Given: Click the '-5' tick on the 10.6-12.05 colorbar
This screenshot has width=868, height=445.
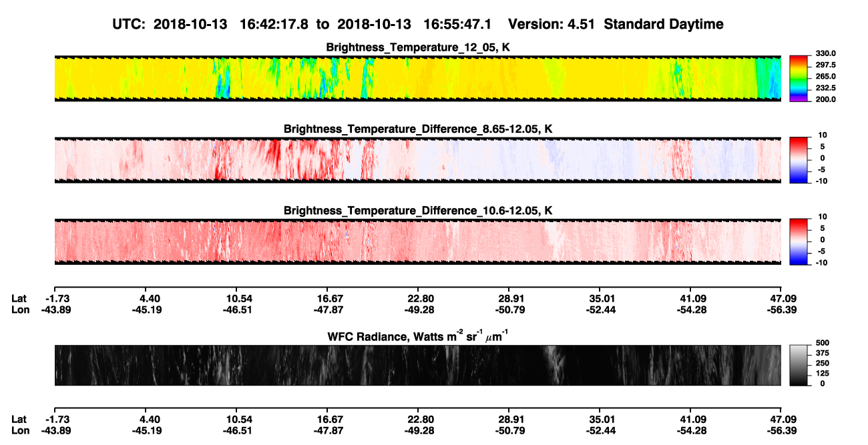Looking at the screenshot, I should pyautogui.click(x=821, y=252).
